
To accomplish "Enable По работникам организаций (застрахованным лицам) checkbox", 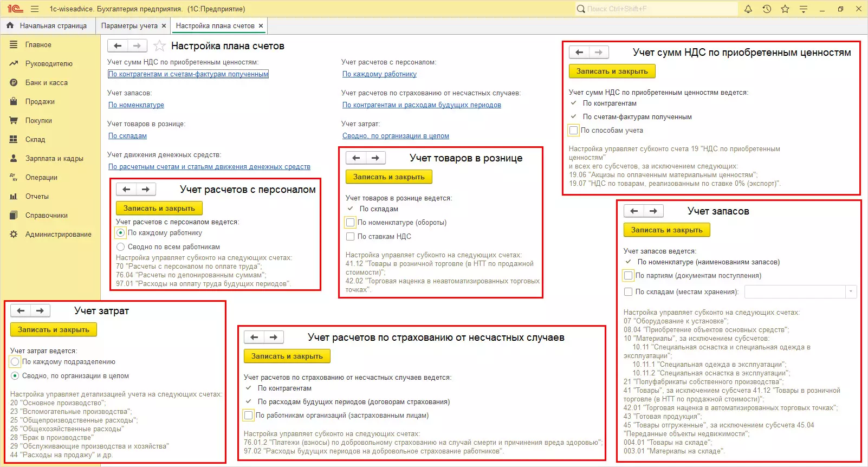I will 248,415.
